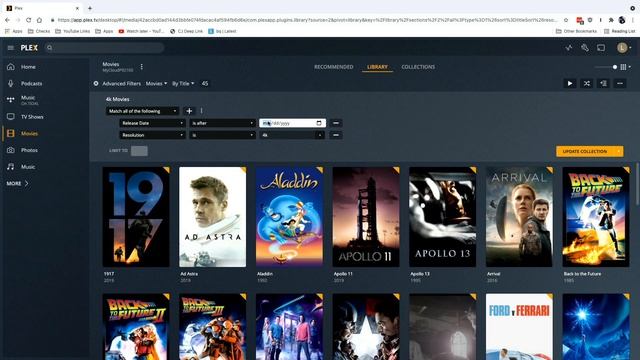Open Match all of the following dropdown
The image size is (640, 360).
pos(142,111)
